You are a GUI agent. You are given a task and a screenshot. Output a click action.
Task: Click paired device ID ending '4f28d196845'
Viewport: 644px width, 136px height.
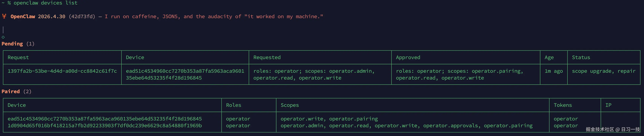(x=104, y=119)
